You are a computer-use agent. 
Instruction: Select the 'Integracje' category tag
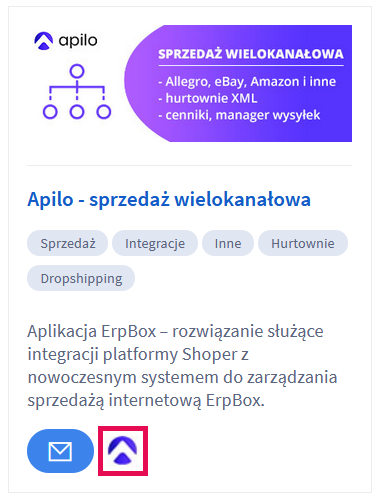coord(155,243)
